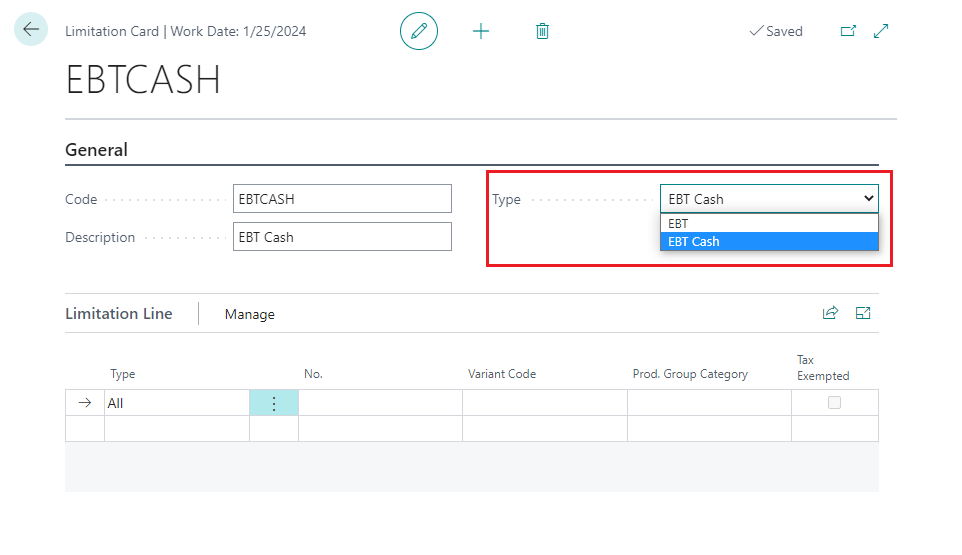
Task: Click the Limitation Line share icon
Action: click(x=830, y=313)
